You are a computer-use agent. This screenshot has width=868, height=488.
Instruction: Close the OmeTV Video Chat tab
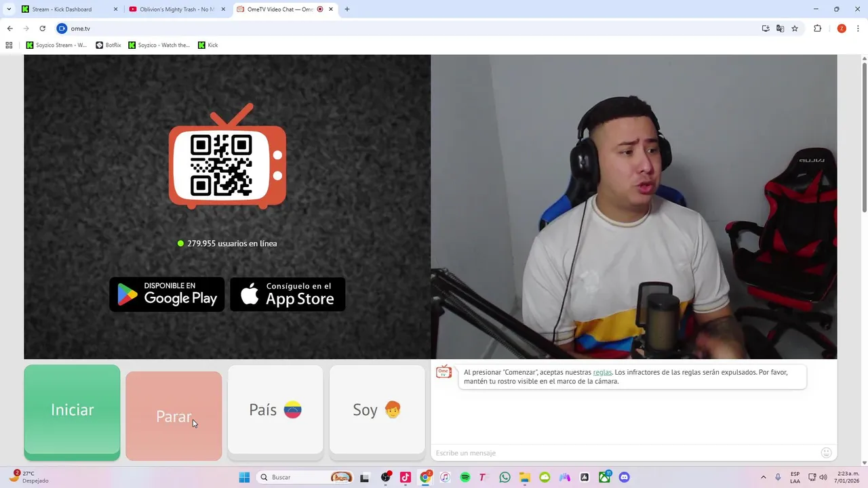coord(331,9)
